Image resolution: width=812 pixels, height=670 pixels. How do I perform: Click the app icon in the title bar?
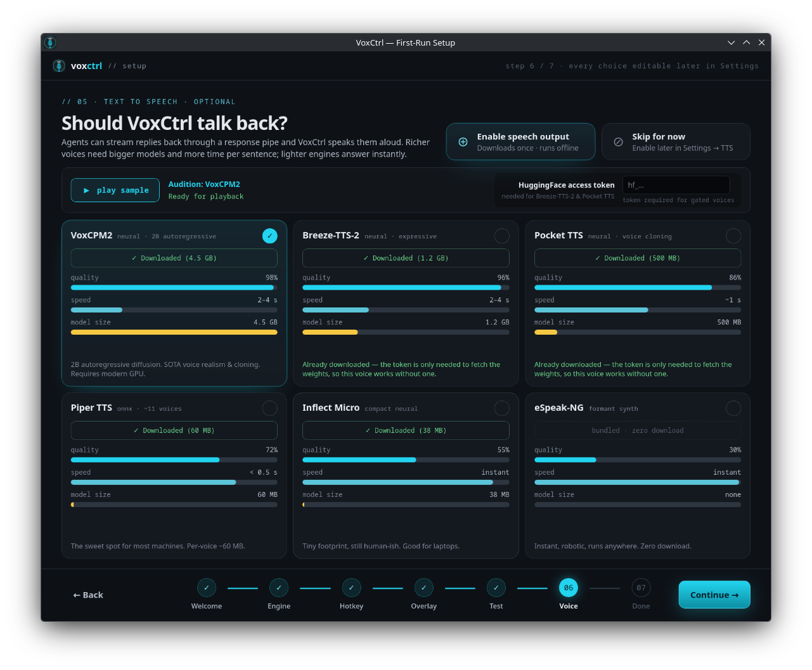coord(51,42)
